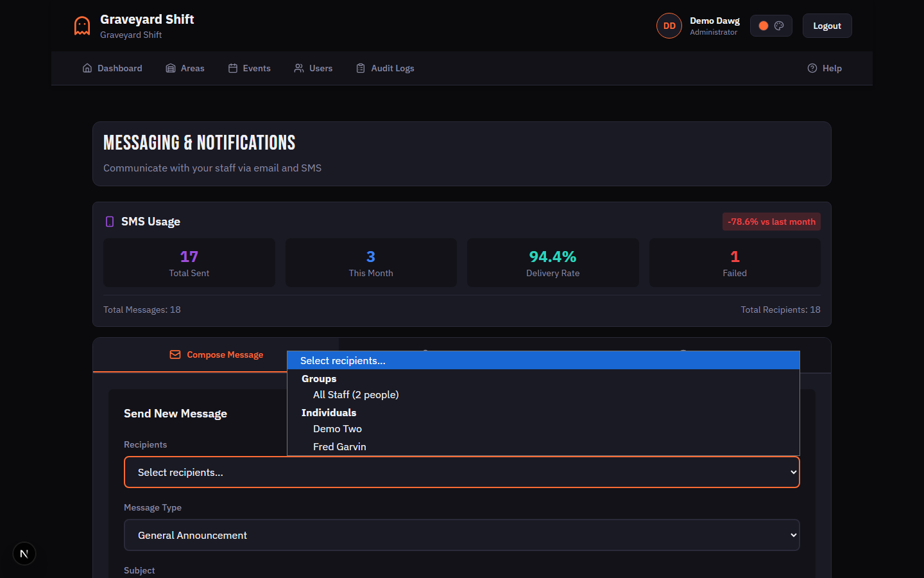Switch to the Compose Message tab
This screenshot has width=924, height=578.
click(x=216, y=355)
